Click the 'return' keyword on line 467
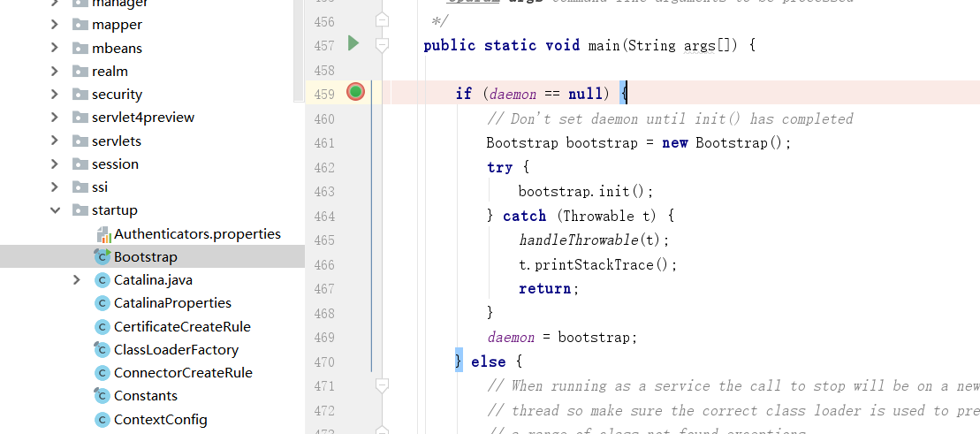This screenshot has width=980, height=434. pos(545,289)
